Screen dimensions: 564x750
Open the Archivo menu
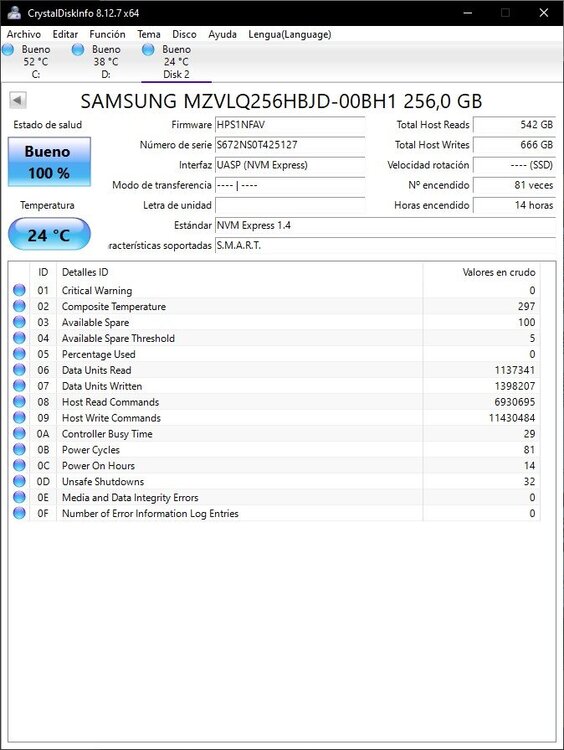point(23,34)
